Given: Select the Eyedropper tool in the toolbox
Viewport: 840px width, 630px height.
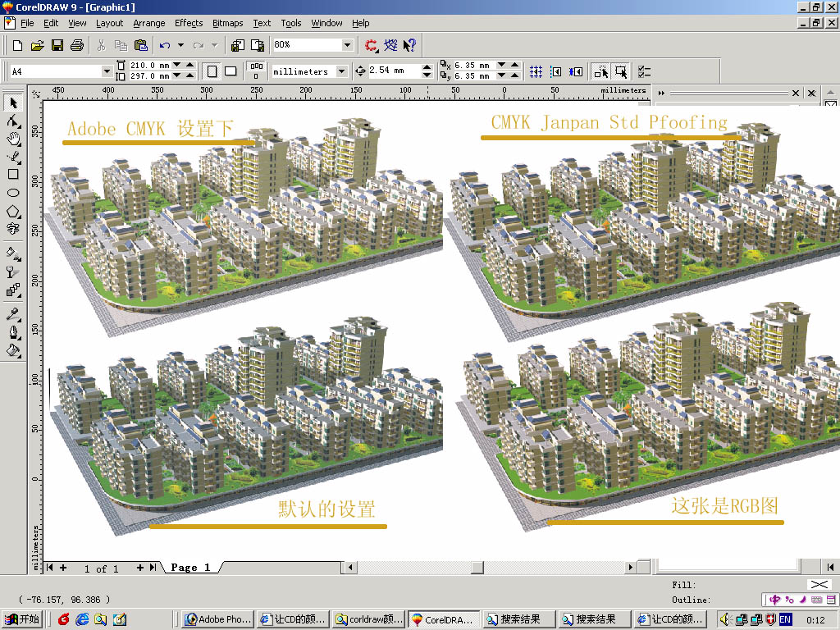Looking at the screenshot, I should click(13, 314).
